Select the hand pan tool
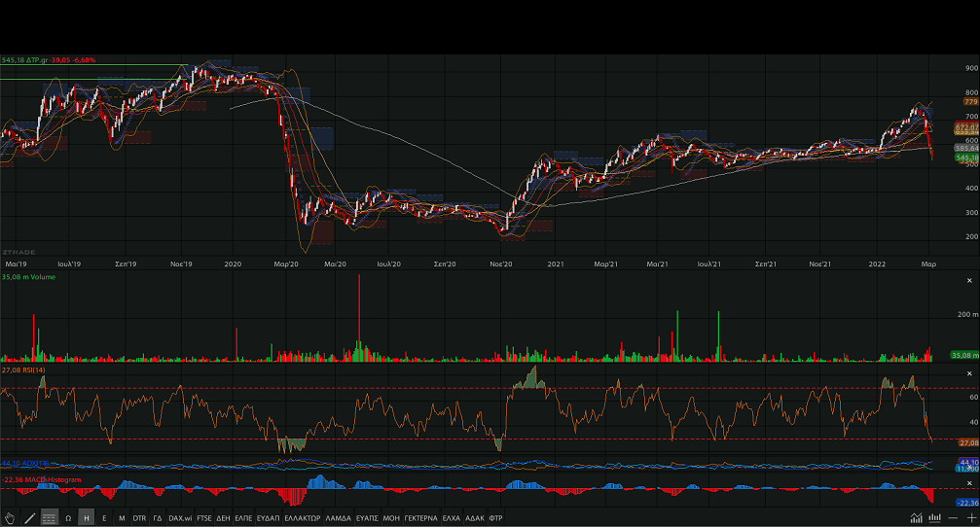This screenshot has width=980, height=527. [10, 518]
